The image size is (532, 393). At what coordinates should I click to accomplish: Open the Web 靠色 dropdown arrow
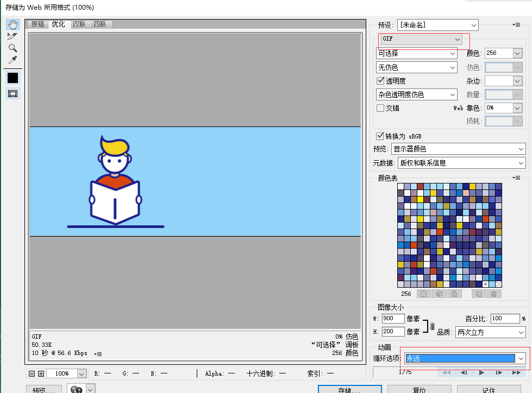pyautogui.click(x=517, y=108)
